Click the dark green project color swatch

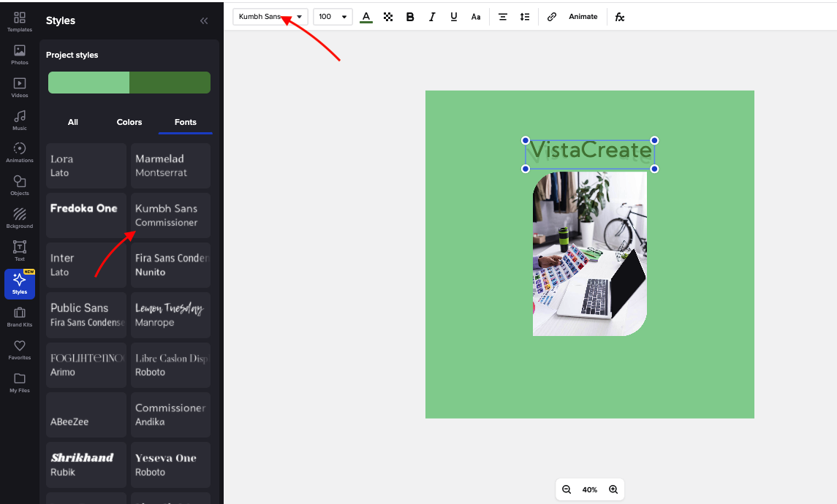(x=170, y=83)
